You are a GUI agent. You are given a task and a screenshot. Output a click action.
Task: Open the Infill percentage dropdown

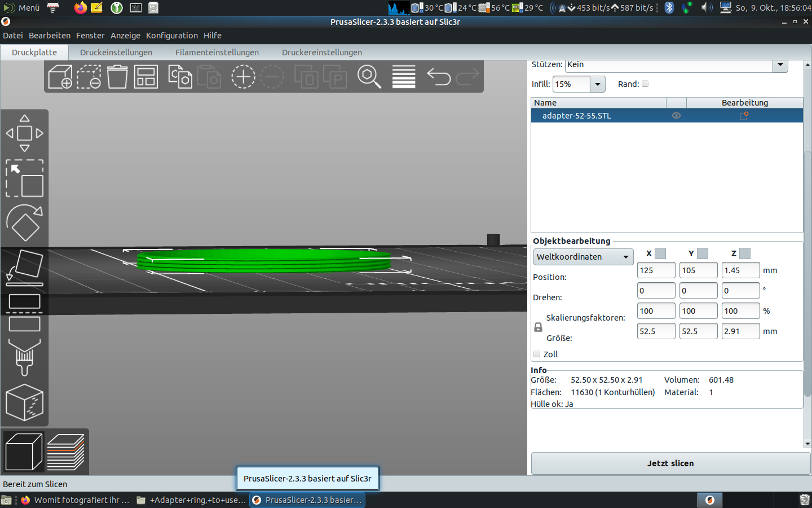click(598, 84)
